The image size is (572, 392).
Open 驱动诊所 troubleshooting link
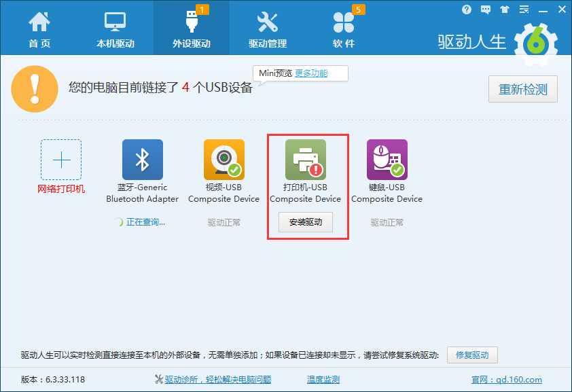218,380
